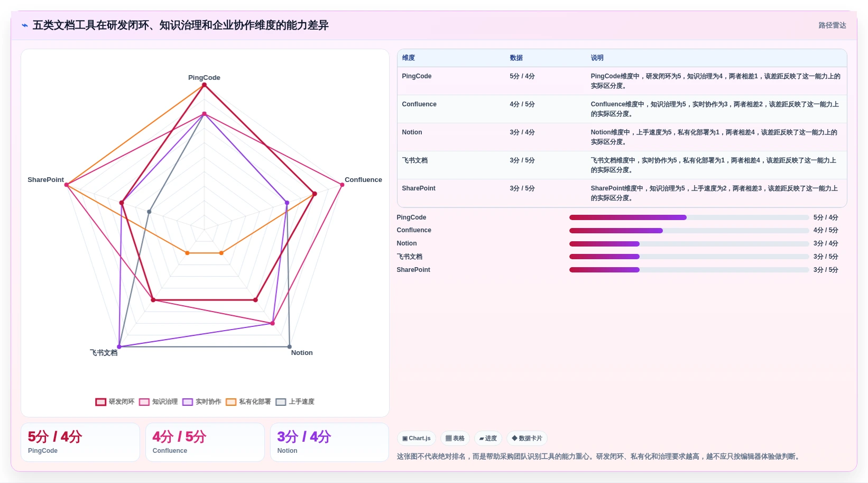Click the 表格 chip
The height and width of the screenshot is (483, 868).
pyautogui.click(x=455, y=438)
